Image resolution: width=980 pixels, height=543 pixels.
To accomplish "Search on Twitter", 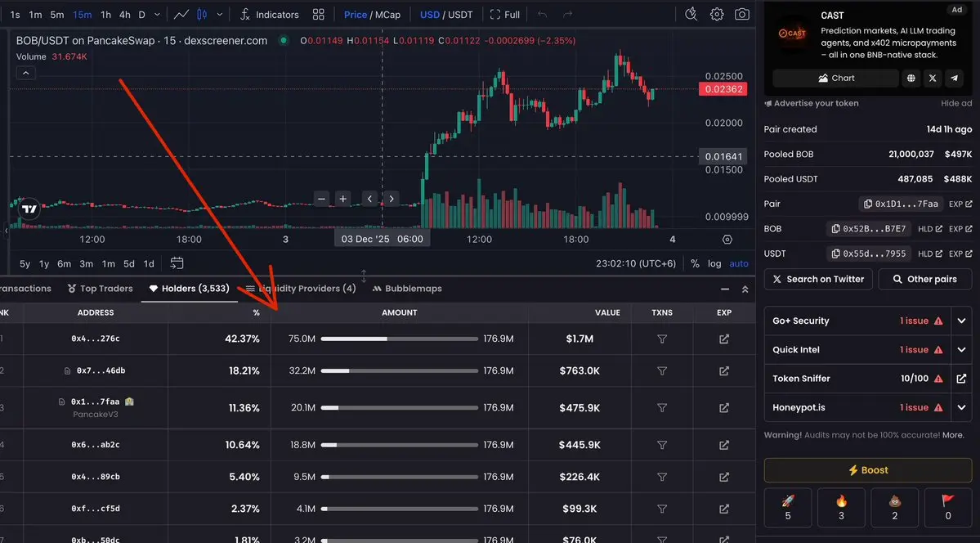I will coord(818,279).
